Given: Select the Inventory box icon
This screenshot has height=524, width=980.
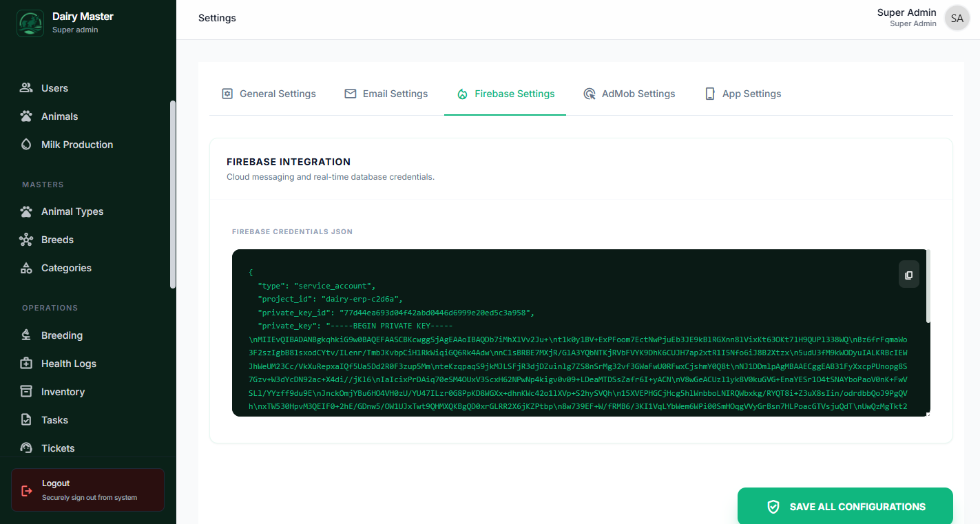Looking at the screenshot, I should tap(26, 392).
